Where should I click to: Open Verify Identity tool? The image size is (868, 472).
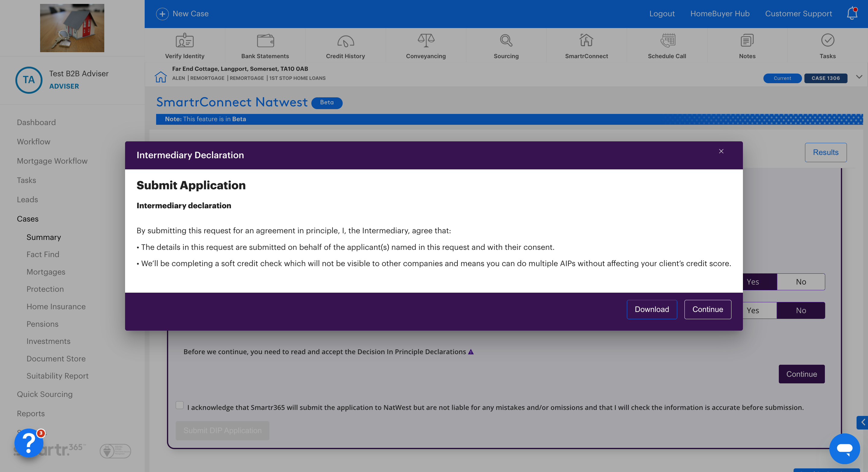click(185, 46)
